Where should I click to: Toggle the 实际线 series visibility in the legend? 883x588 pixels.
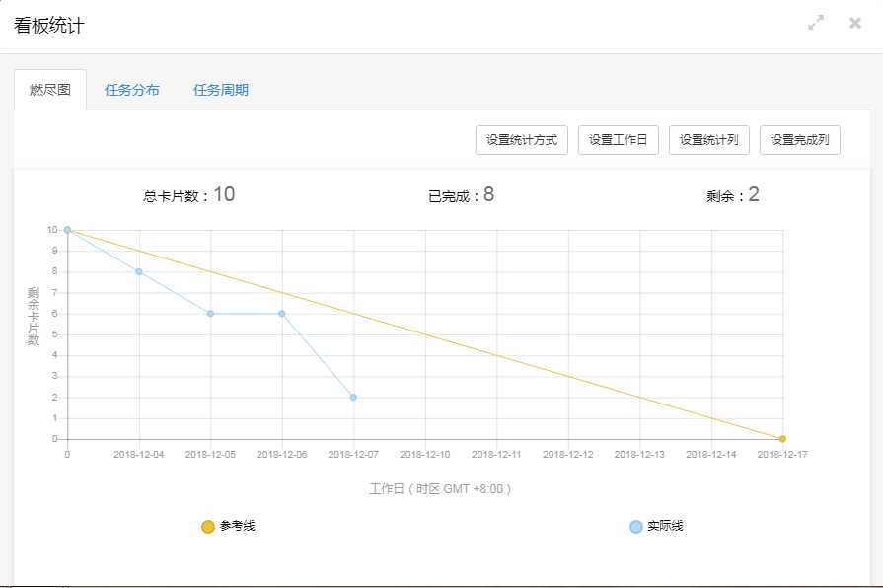coord(657,526)
